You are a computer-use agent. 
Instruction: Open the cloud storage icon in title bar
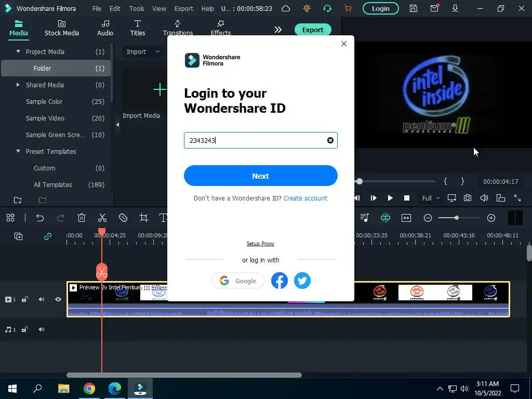[x=286, y=8]
